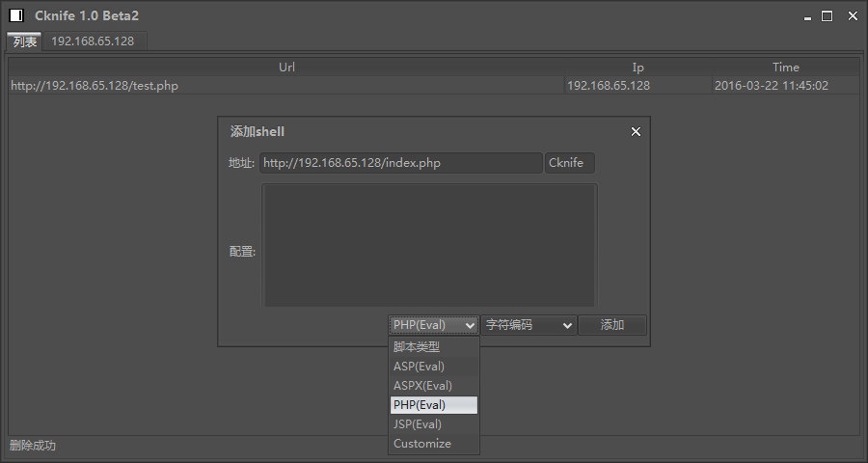Select ASPX(Eval) from the list
Viewport: 868px width, 463px height.
[x=434, y=386]
